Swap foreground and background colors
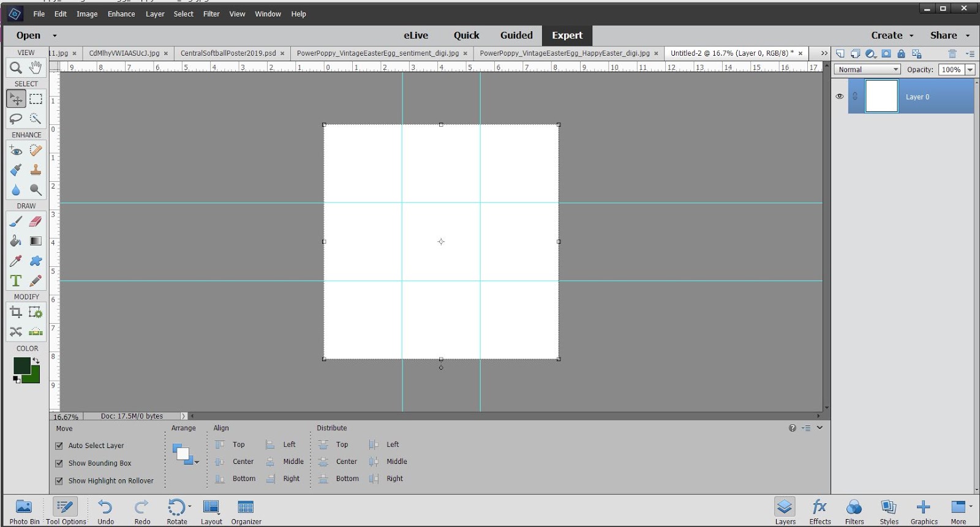Screen dimensions: 980x527 pos(36,361)
